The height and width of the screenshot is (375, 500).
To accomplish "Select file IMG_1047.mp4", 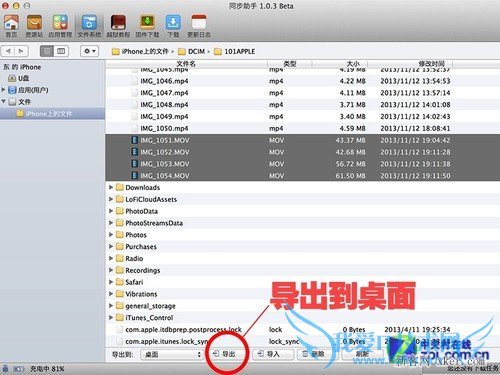I will [303, 93].
